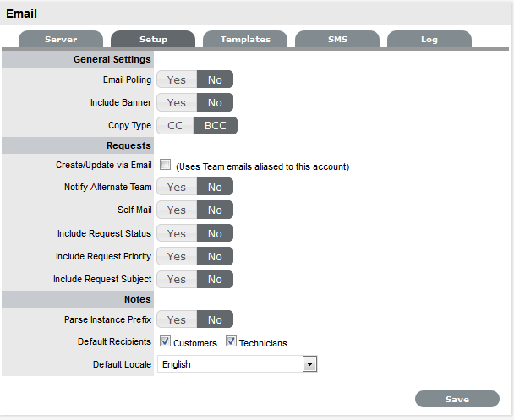The height and width of the screenshot is (420, 514).
Task: Set Include Request Status to Yes
Action: [x=177, y=233]
